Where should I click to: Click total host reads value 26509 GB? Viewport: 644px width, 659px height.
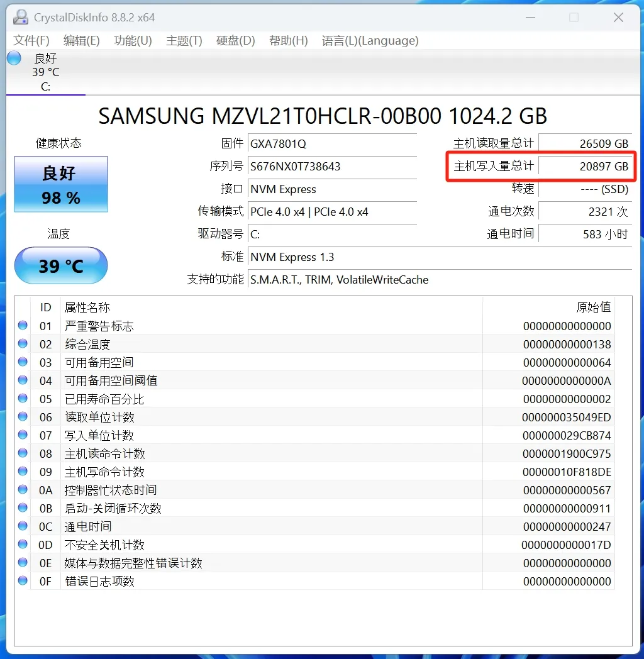585,144
